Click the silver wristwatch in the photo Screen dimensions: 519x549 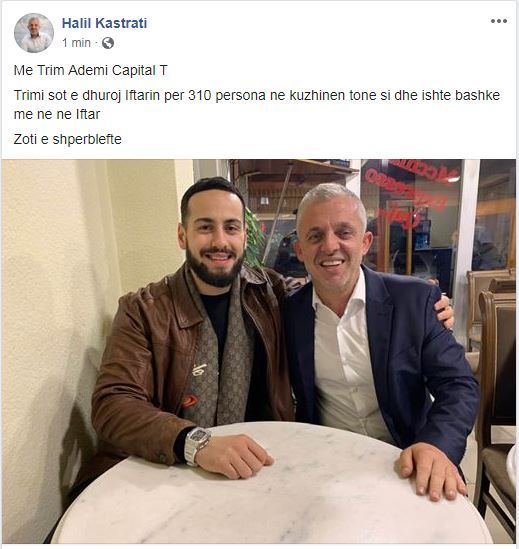pos(196,445)
